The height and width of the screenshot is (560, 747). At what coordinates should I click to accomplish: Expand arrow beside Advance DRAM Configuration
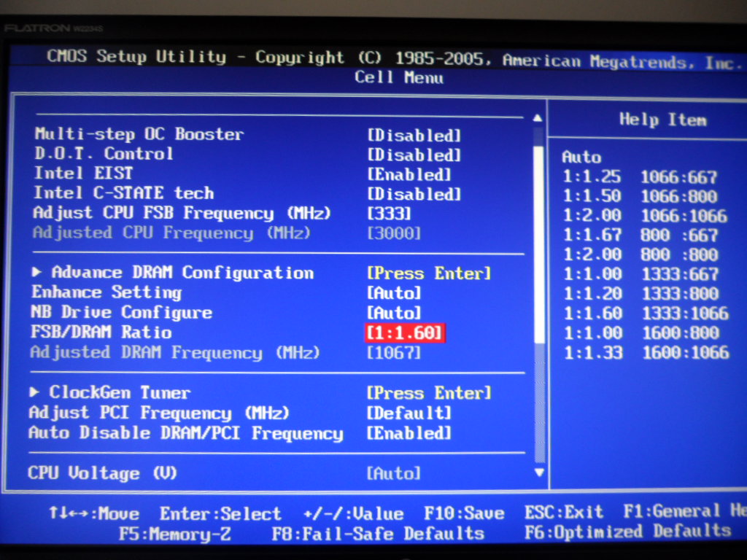point(36,272)
